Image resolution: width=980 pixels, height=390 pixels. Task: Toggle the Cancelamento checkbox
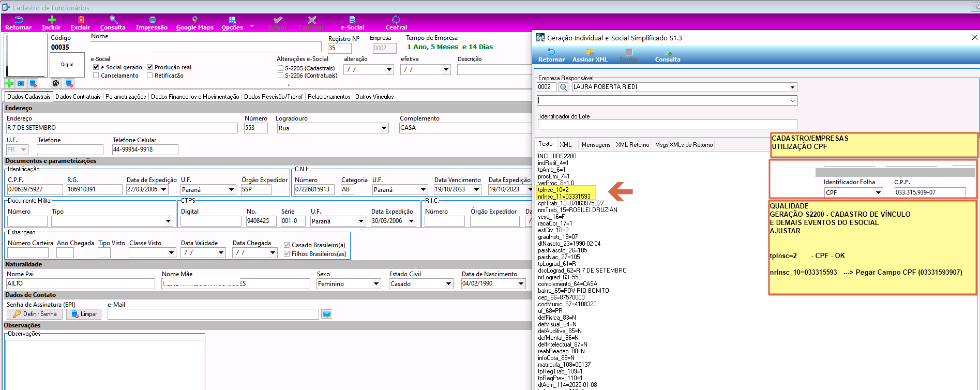96,76
